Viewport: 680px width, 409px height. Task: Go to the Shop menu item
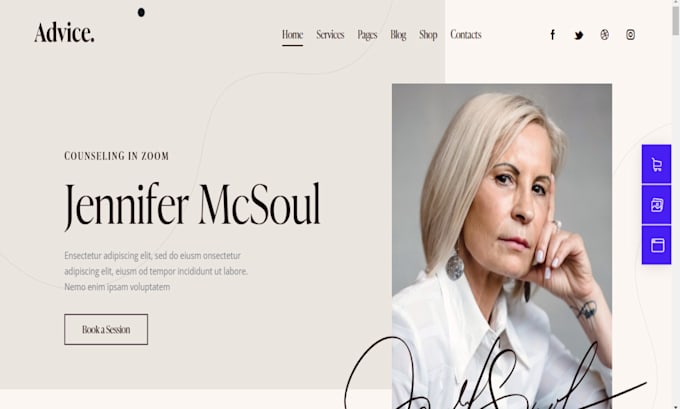click(428, 35)
